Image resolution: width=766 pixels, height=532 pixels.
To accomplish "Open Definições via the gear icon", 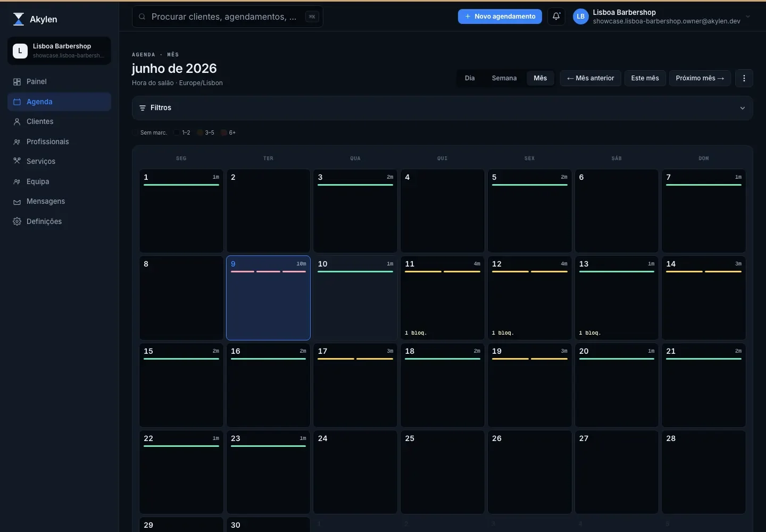I will (x=17, y=221).
